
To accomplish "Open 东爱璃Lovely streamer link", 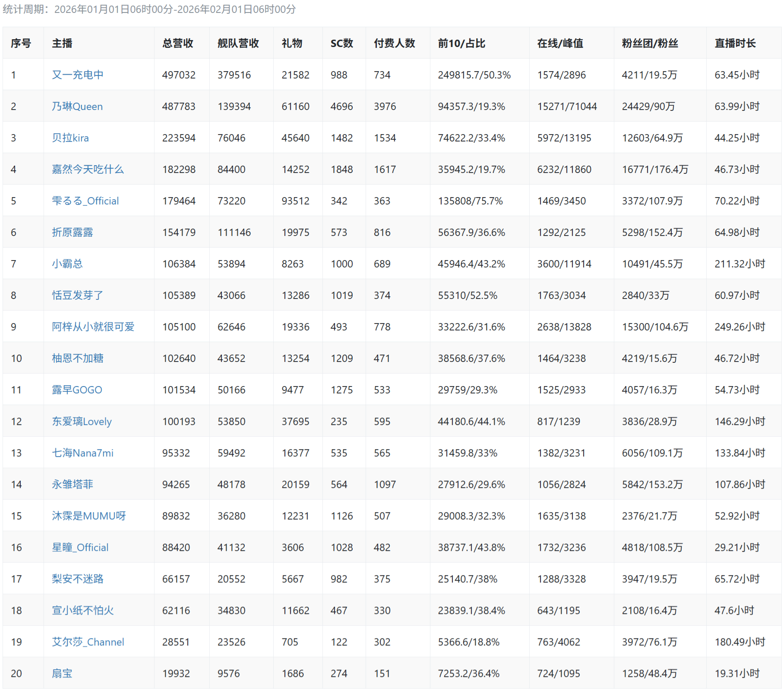I will click(82, 421).
